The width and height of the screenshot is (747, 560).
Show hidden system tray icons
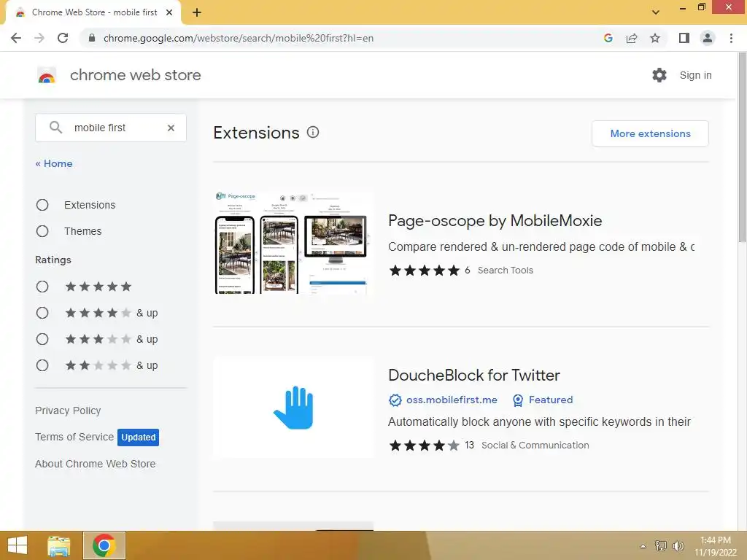coord(643,546)
